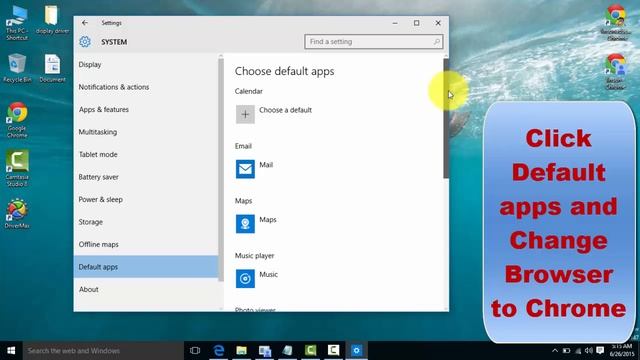
Task: Click the taskbar icon left of green Camtasia
Action: 288,351
